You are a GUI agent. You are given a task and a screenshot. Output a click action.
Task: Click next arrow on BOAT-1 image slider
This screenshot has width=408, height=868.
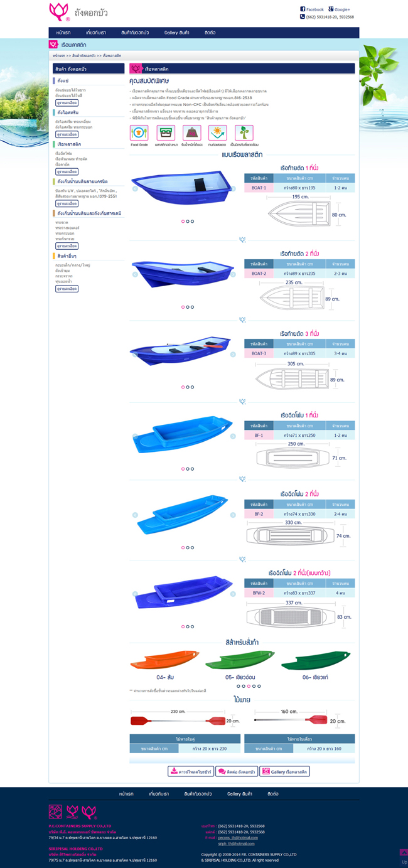tap(233, 188)
